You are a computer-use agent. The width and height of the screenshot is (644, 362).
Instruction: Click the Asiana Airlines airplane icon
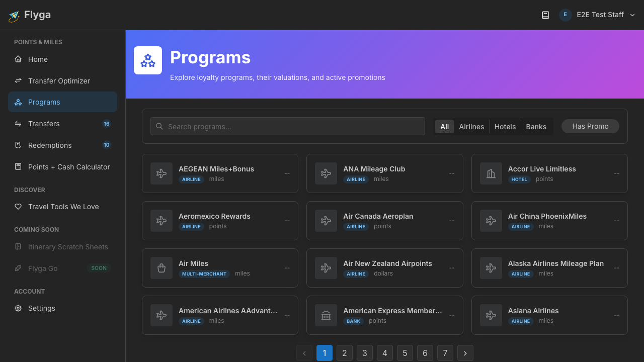(491, 315)
